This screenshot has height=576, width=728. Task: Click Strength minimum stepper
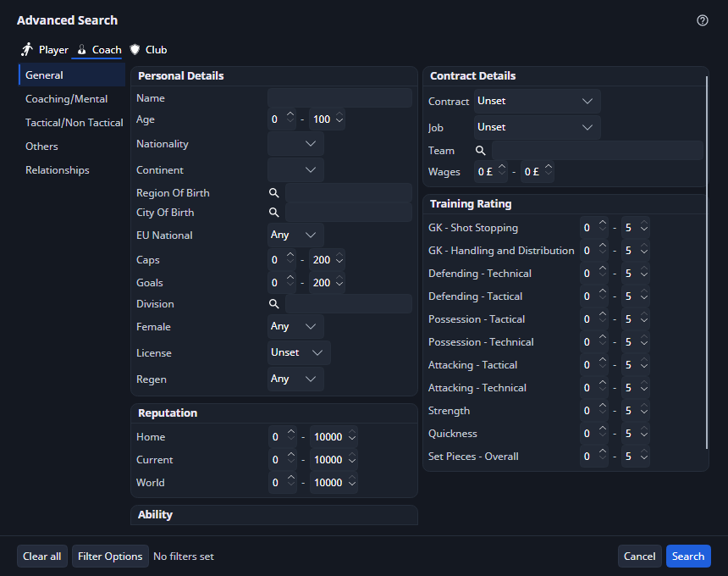pos(593,411)
